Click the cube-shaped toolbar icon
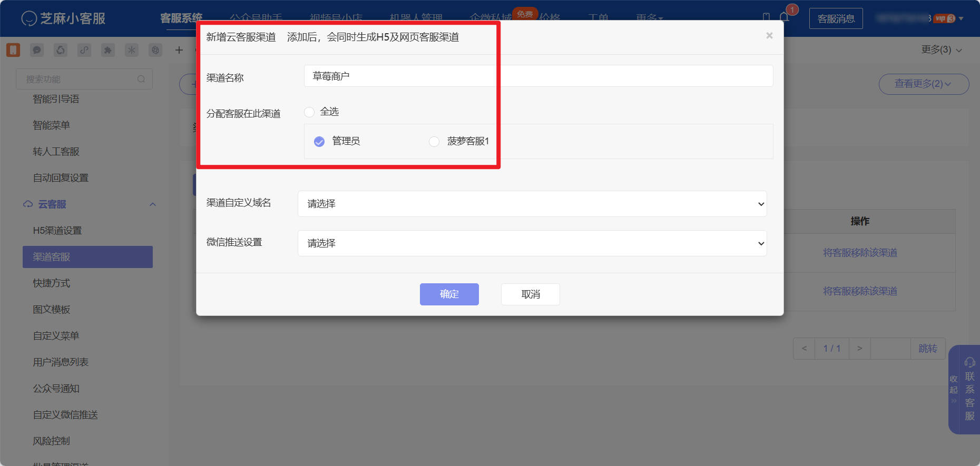The width and height of the screenshot is (980, 466). click(x=155, y=50)
